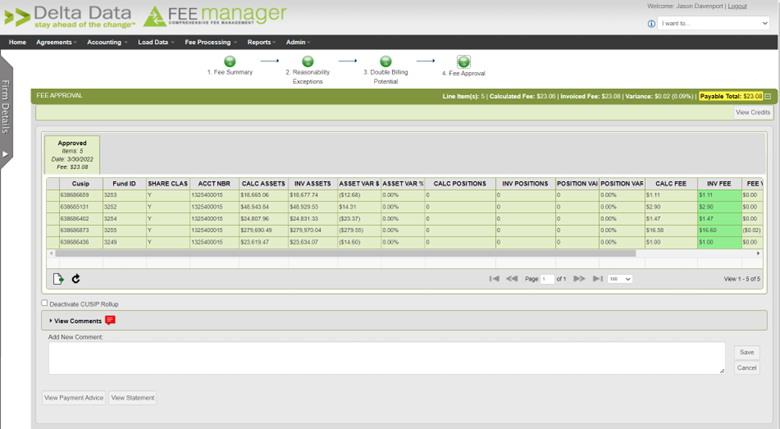The image size is (780, 429).
Task: Click the Double Billing Potential step circle
Action: click(x=386, y=61)
